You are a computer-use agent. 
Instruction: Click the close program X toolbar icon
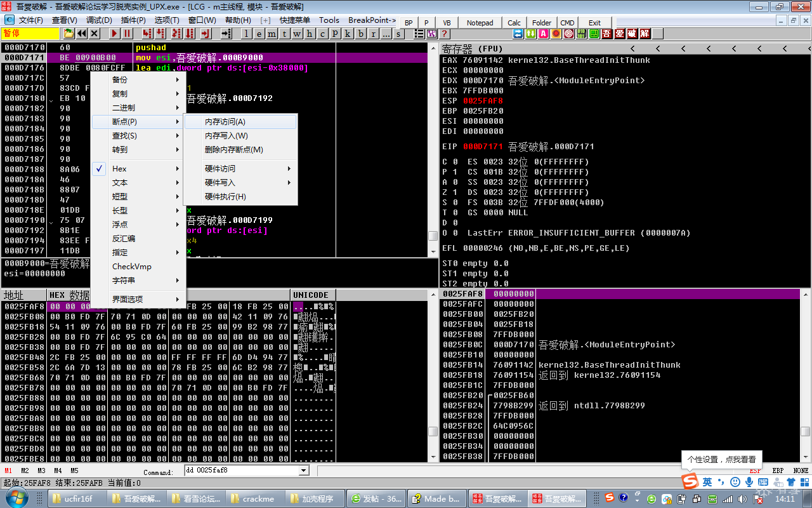click(95, 33)
